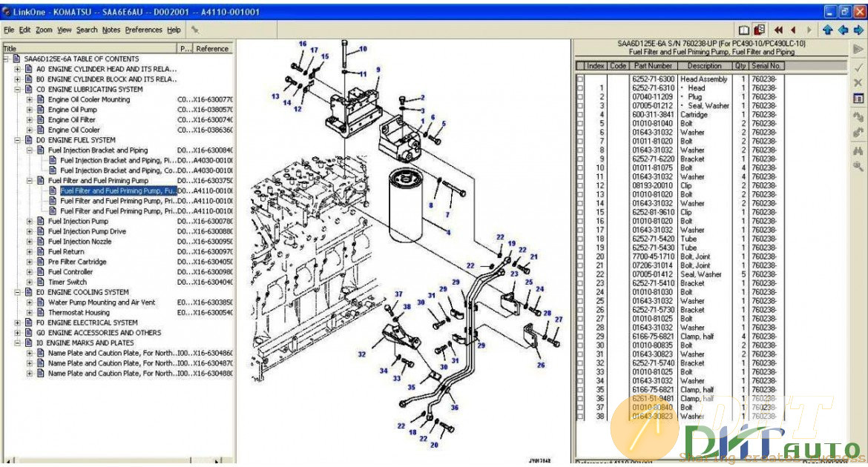The width and height of the screenshot is (868, 467).
Task: Click document icon of Thermostat Housing entry
Action: click(x=40, y=313)
